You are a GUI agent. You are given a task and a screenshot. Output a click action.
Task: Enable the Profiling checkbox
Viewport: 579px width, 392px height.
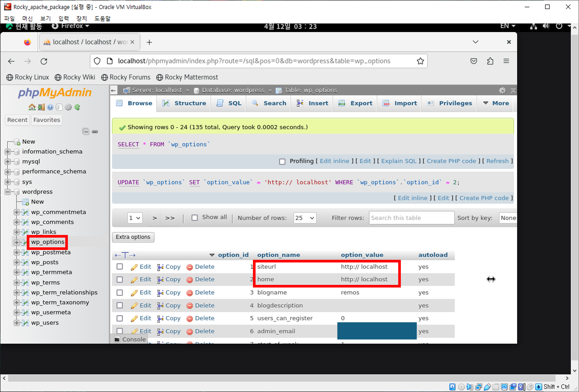[x=282, y=162]
